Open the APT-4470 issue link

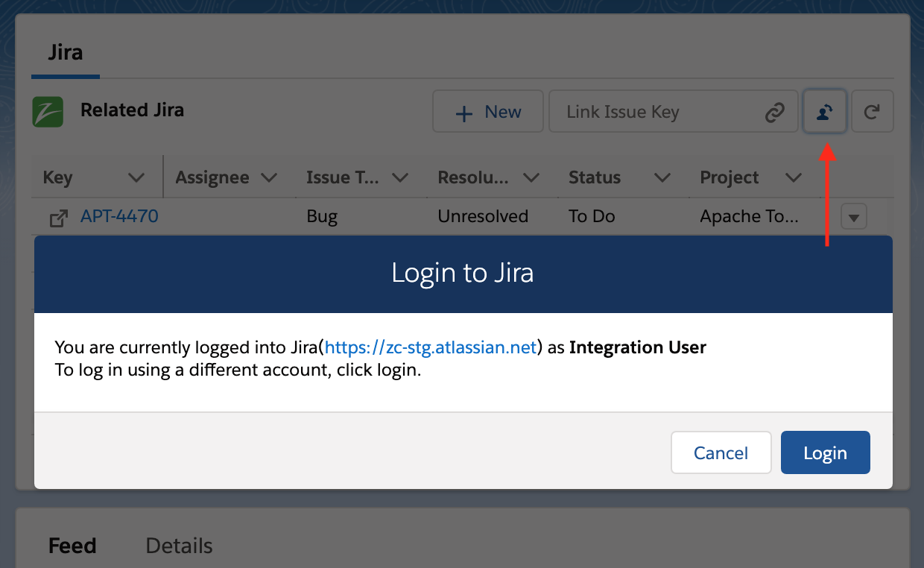121,216
